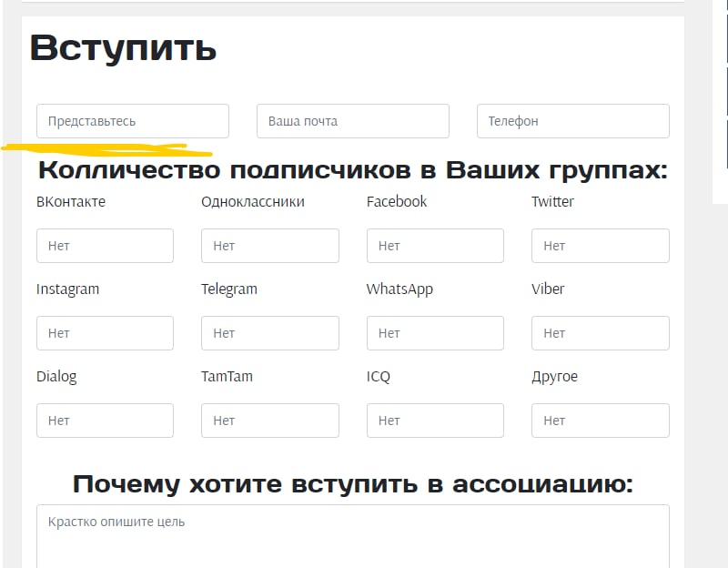Click the Dialog label
728x568 pixels.
pyautogui.click(x=56, y=377)
